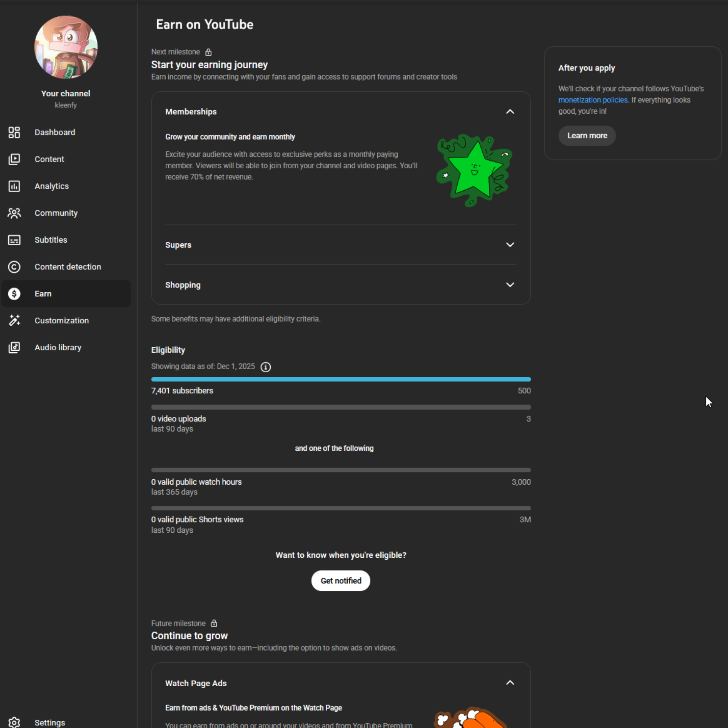
Task: Click the Content detection copyright icon
Action: click(14, 267)
